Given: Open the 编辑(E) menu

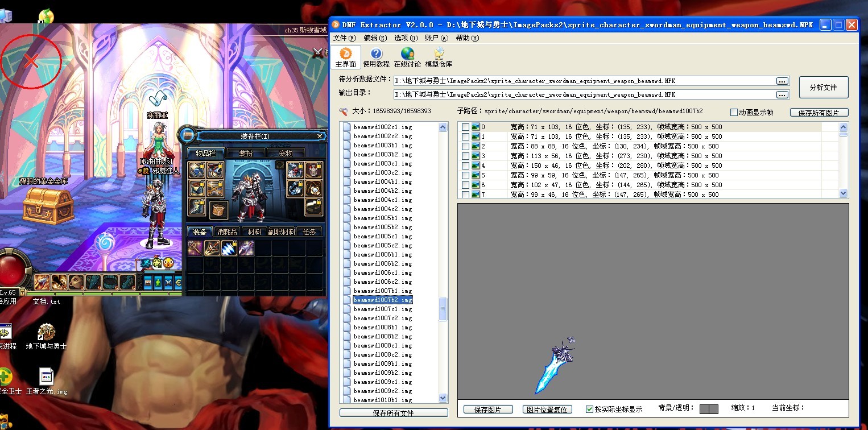Looking at the screenshot, I should 375,38.
